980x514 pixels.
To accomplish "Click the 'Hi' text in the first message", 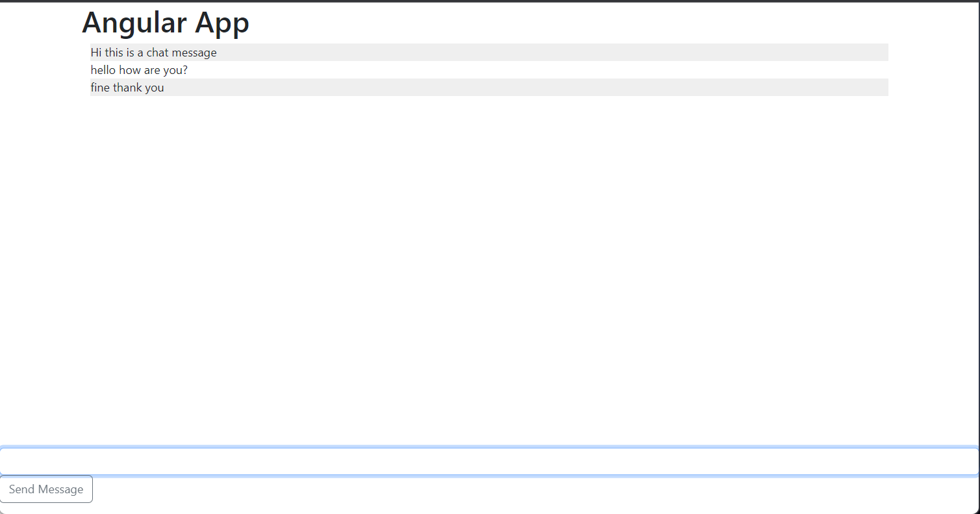I will point(96,53).
